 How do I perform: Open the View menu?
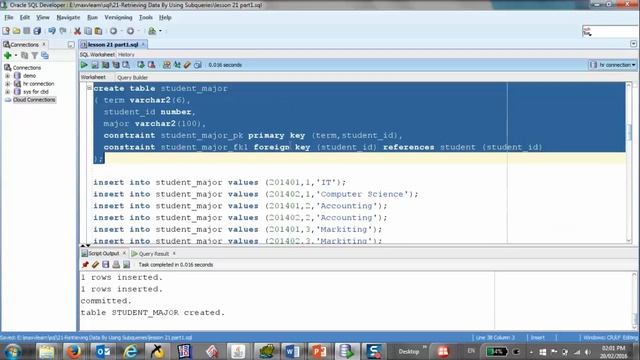43,18
